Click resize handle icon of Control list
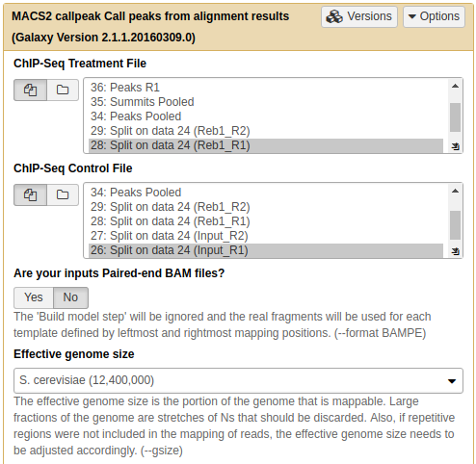This screenshot has height=464, width=476. 455,251
